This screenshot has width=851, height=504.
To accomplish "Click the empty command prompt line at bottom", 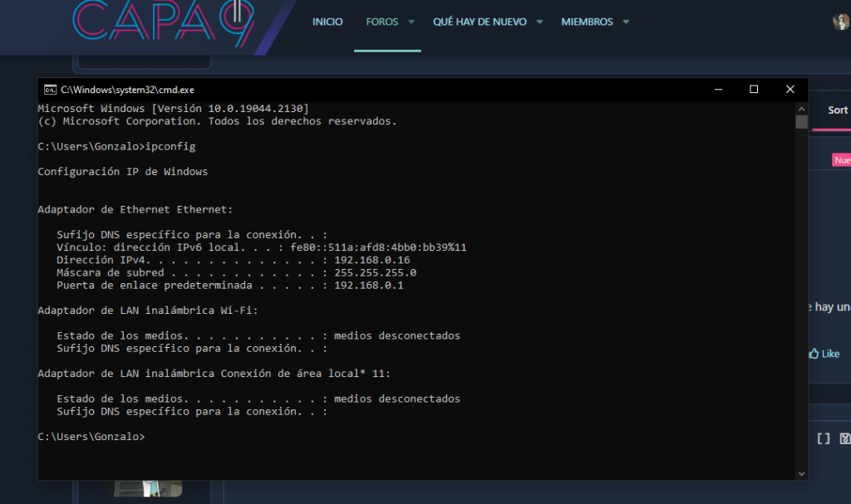I will pos(91,437).
